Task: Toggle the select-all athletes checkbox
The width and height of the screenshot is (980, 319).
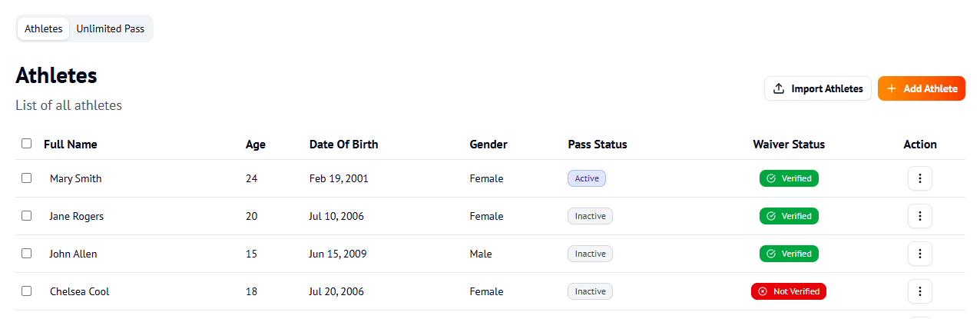Action: tap(27, 144)
